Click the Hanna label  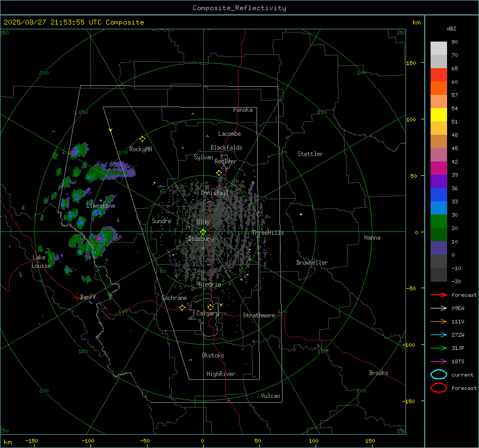(372, 238)
